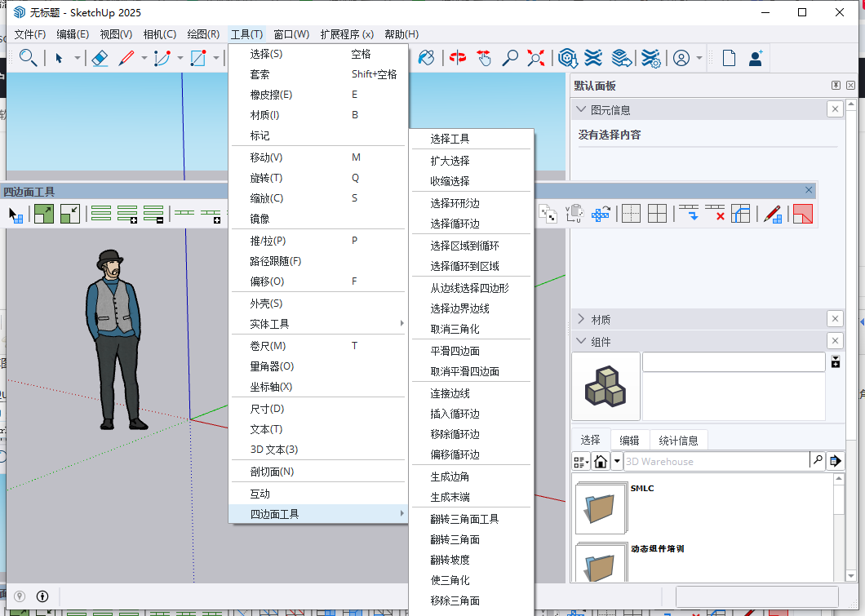Screen dimensions: 865x616
Task: Select the red Pencil line tool
Action: coord(126,57)
